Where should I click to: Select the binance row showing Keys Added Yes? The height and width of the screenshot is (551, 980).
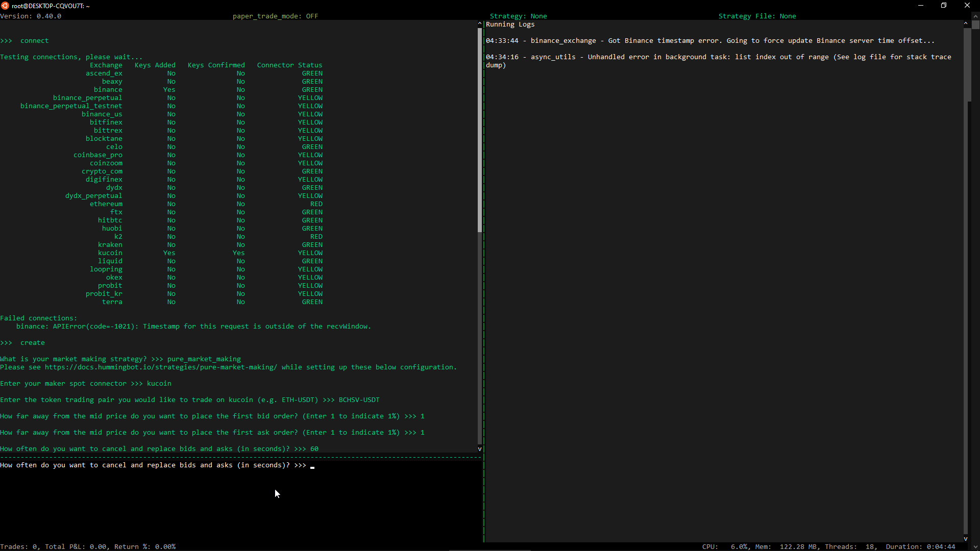[109, 89]
